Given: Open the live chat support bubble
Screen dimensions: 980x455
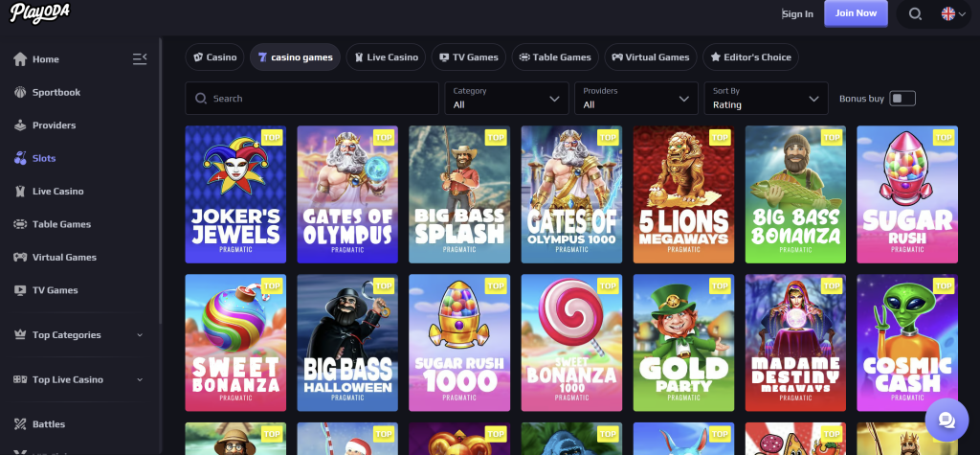Looking at the screenshot, I should pos(947,421).
